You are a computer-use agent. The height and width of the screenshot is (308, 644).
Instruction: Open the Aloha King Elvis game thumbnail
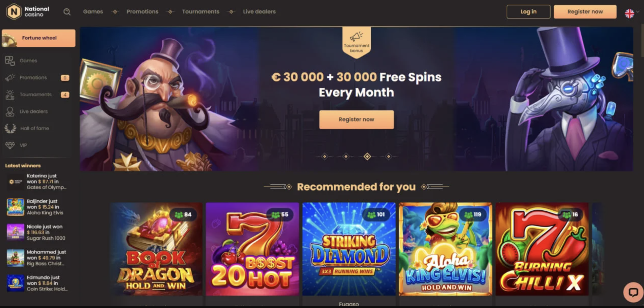[445, 249]
